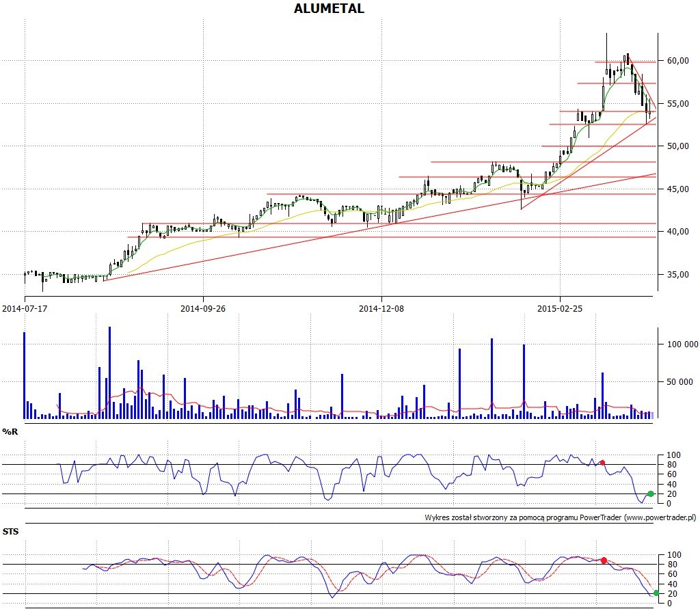The height and width of the screenshot is (609, 700).
Task: Click the 2014-07-17 date label
Action: [25, 308]
